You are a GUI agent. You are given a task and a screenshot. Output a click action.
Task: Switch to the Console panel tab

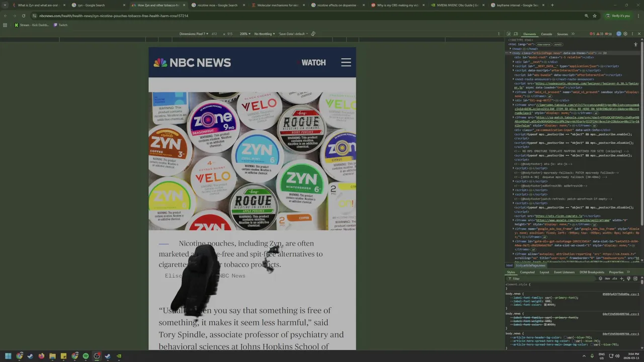pos(546,34)
